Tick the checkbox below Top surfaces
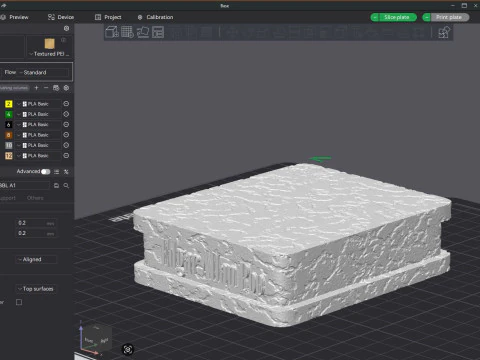This screenshot has height=360, width=480. point(19,302)
